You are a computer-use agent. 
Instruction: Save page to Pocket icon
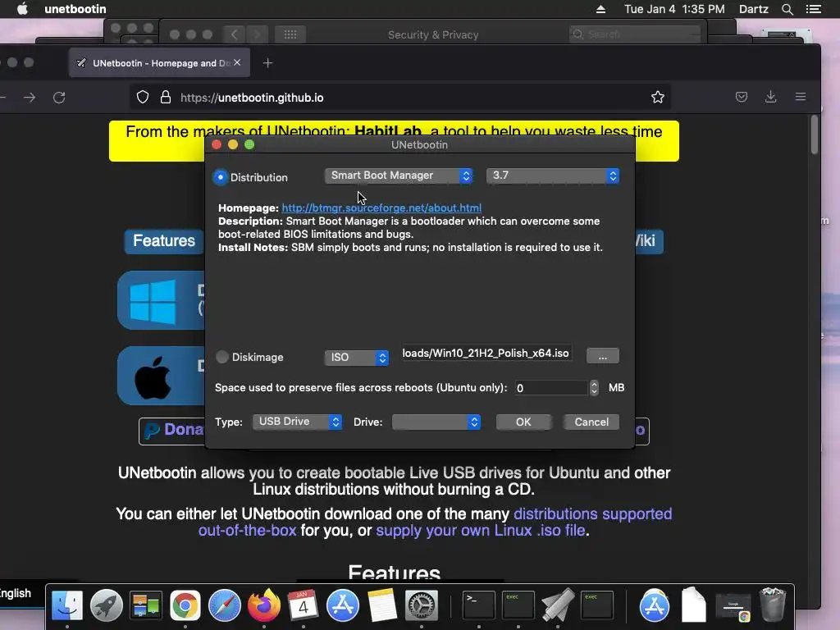742,97
